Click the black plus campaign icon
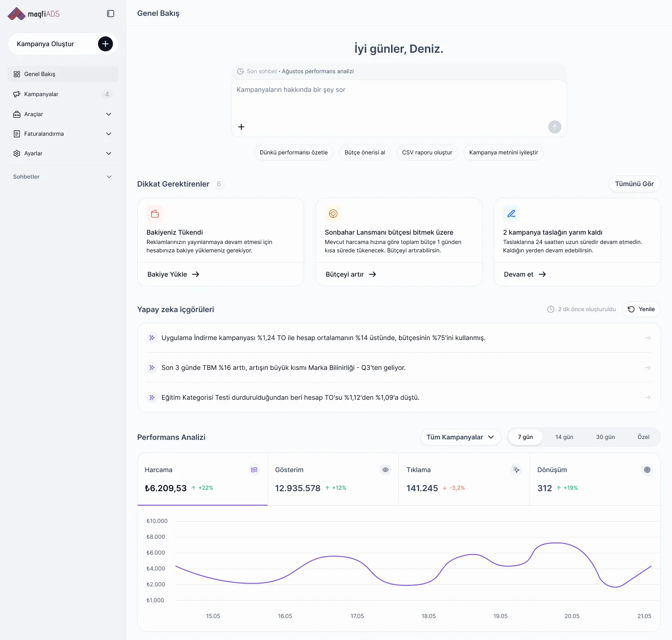The width and height of the screenshot is (672, 640). click(105, 44)
